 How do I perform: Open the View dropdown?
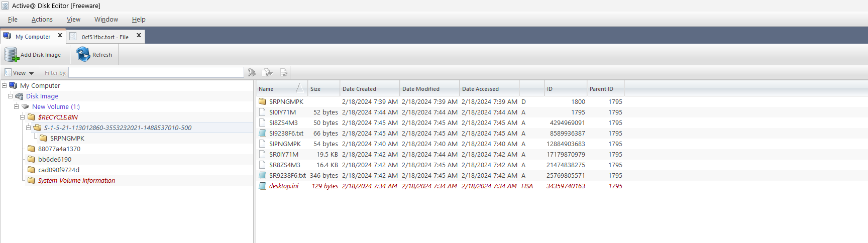(20, 73)
